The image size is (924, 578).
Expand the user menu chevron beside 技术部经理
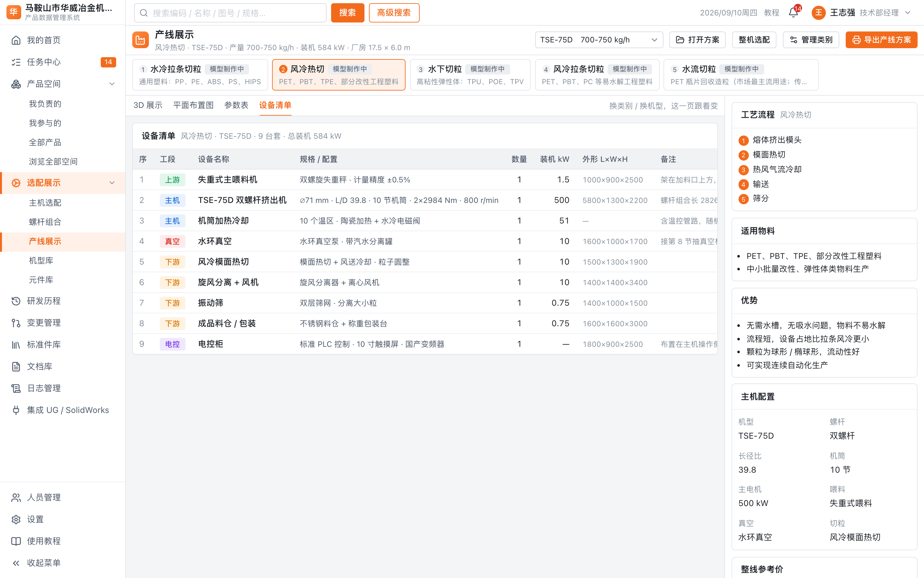[908, 13]
